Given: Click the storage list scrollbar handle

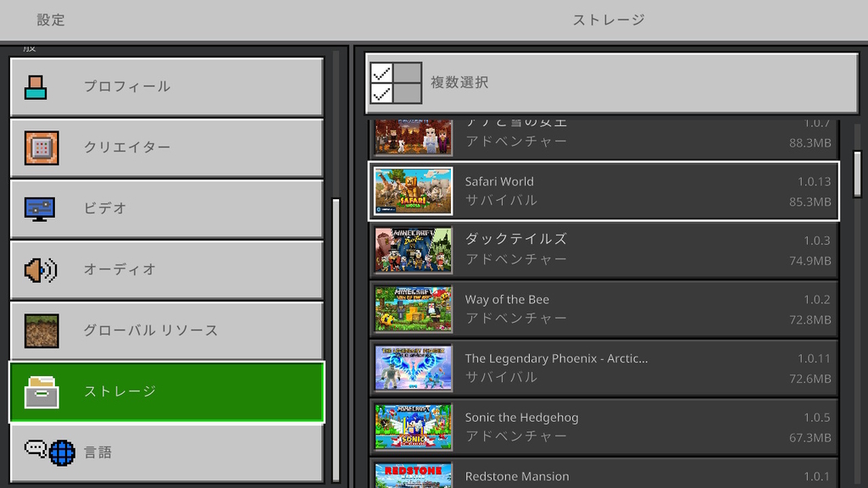Looking at the screenshot, I should coord(858,175).
